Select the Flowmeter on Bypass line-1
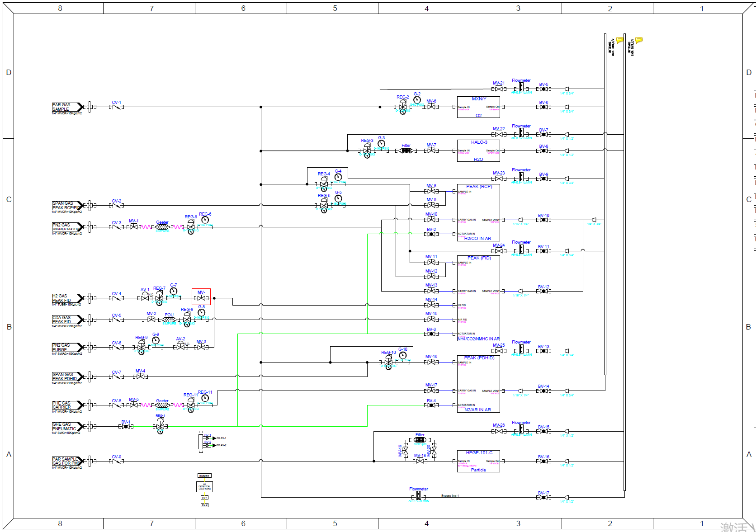Screen dimensions: 756x532 click(419, 496)
